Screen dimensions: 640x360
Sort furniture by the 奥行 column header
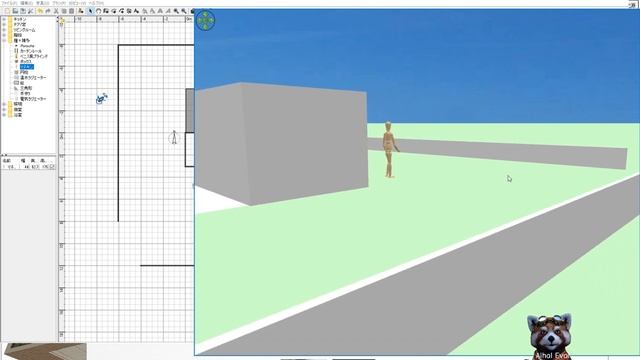point(33,160)
